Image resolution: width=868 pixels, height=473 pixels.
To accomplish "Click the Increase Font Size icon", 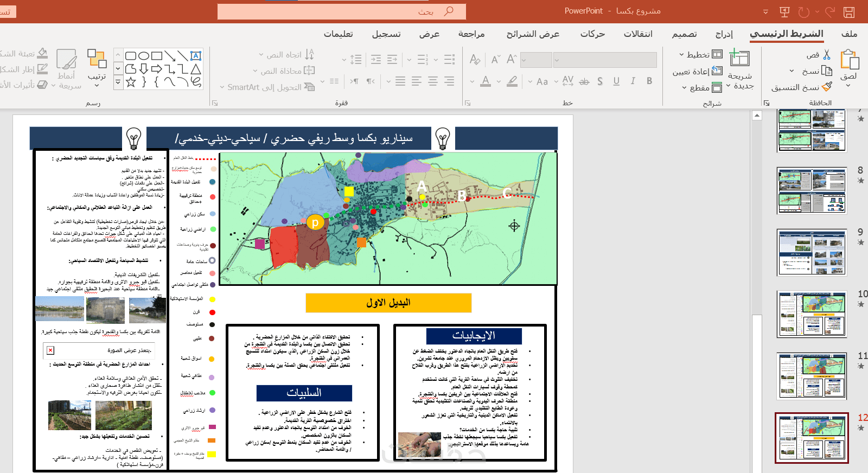I will pyautogui.click(x=512, y=59).
